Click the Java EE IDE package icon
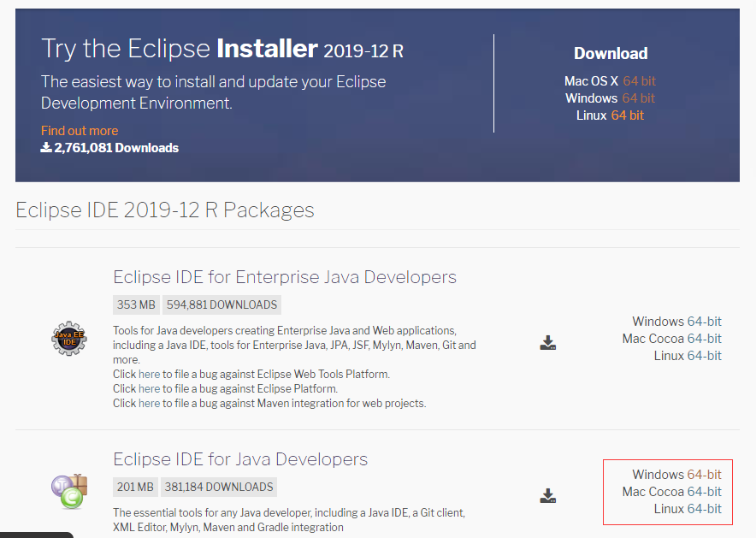This screenshot has width=756, height=538. click(68, 338)
